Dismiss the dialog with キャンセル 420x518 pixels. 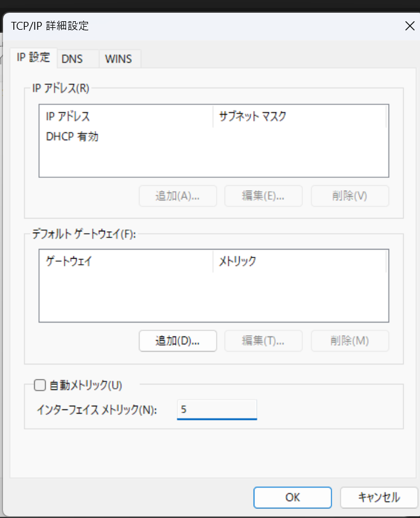tap(379, 497)
